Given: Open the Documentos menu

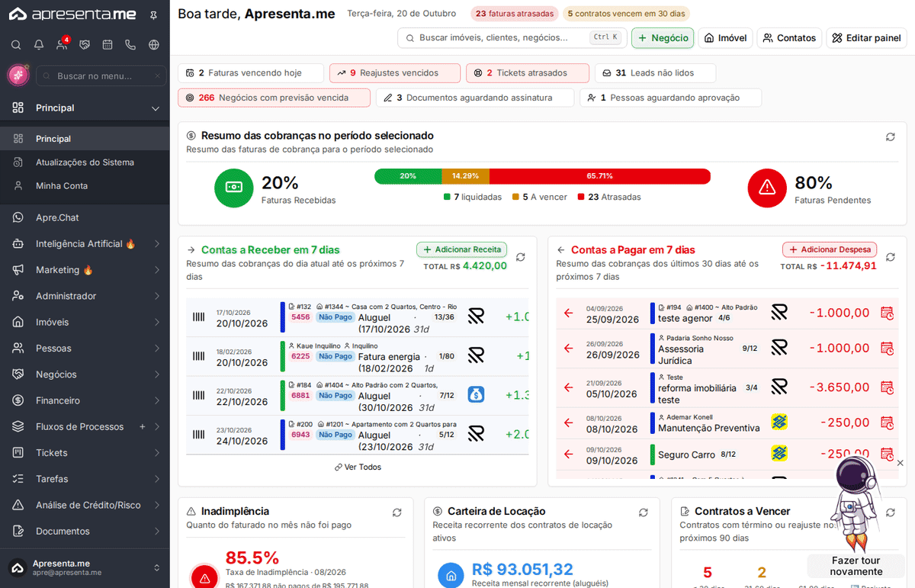Looking at the screenshot, I should [x=85, y=531].
